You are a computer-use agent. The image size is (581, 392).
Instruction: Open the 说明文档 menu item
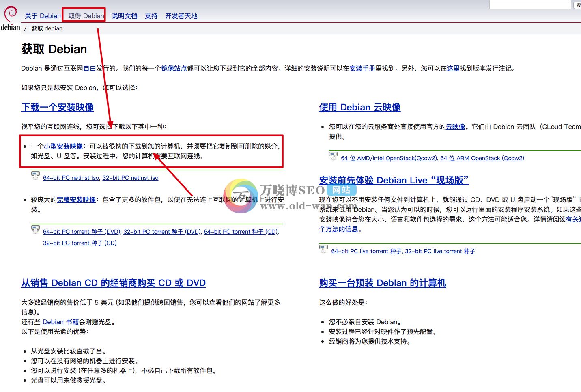(125, 16)
